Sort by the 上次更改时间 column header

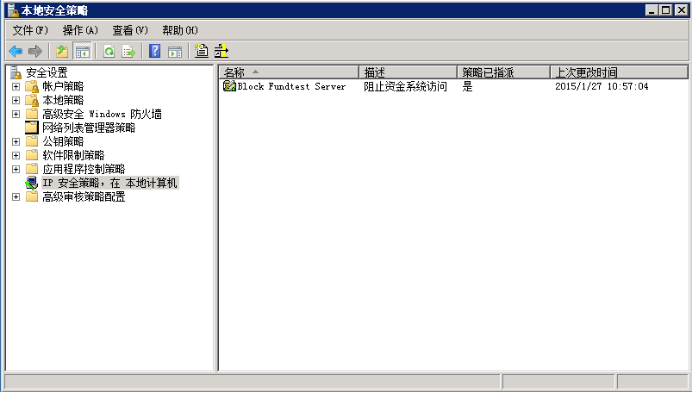click(x=619, y=72)
